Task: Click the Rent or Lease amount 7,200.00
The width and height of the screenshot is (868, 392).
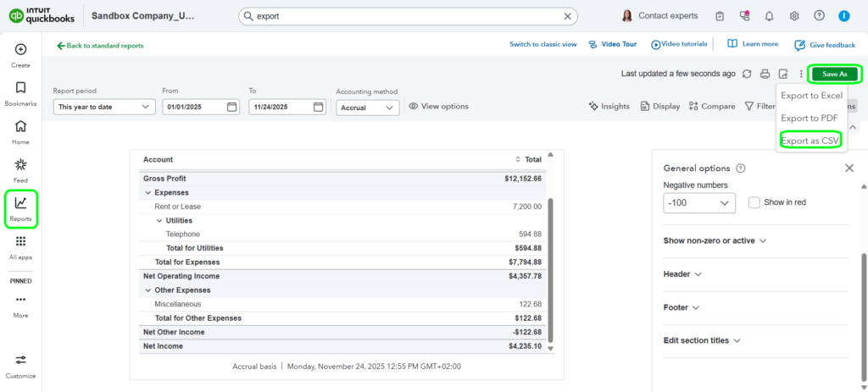Action: [526, 207]
